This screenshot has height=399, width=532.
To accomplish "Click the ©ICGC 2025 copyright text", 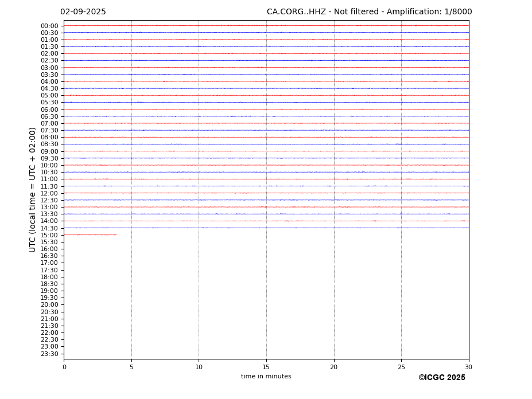I will tap(442, 378).
